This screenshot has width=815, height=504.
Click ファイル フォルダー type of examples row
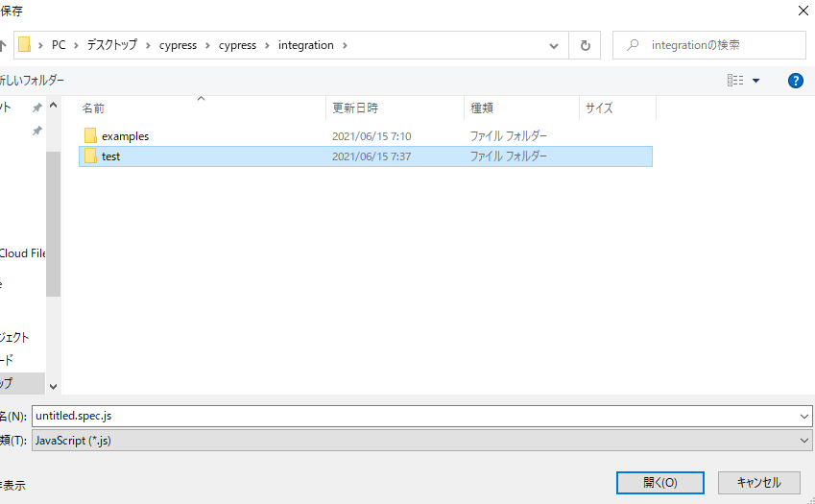509,136
